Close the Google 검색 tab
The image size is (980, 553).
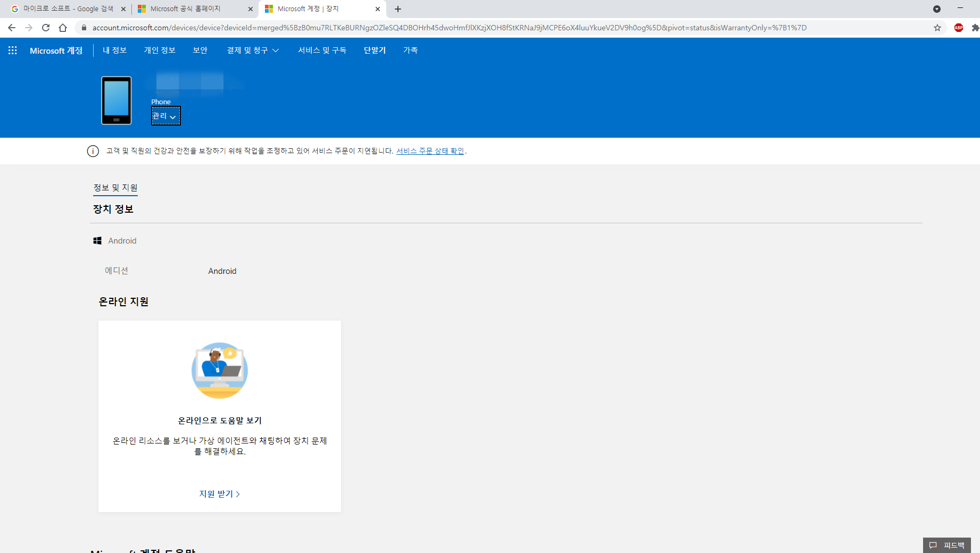(123, 9)
